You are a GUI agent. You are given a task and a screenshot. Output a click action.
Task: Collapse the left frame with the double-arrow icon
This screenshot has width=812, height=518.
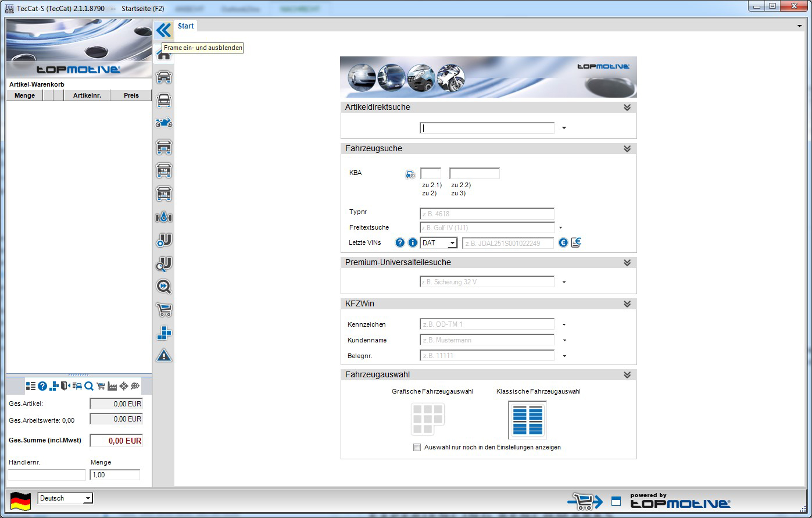(x=164, y=30)
